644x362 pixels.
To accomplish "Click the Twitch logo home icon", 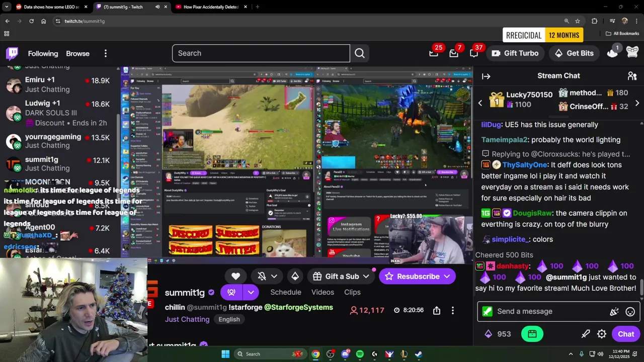I will point(12,53).
